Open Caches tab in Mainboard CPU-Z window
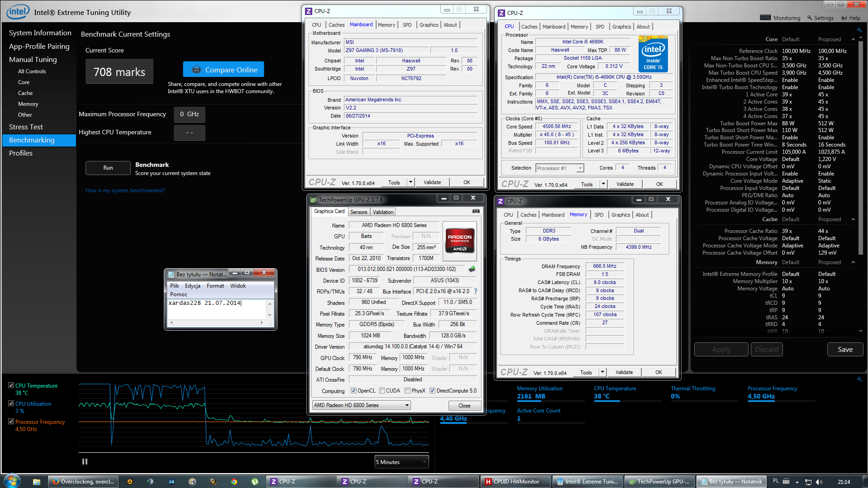The width and height of the screenshot is (868, 488). coord(336,25)
